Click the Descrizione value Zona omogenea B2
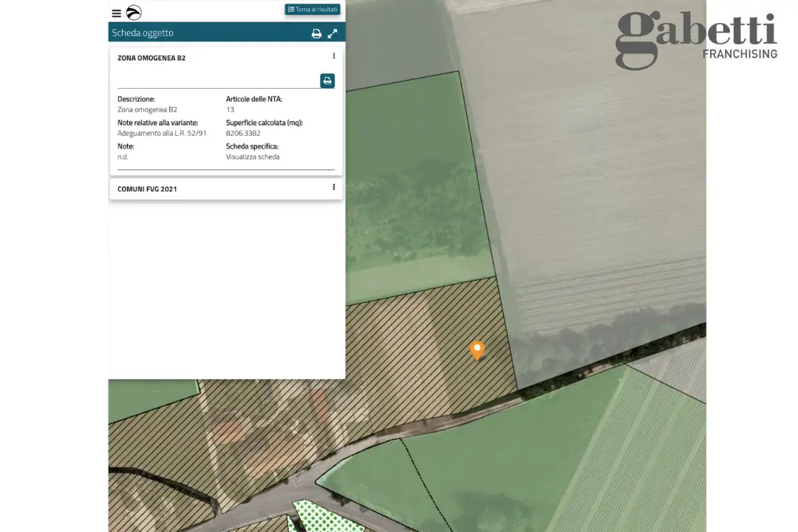 click(x=147, y=109)
